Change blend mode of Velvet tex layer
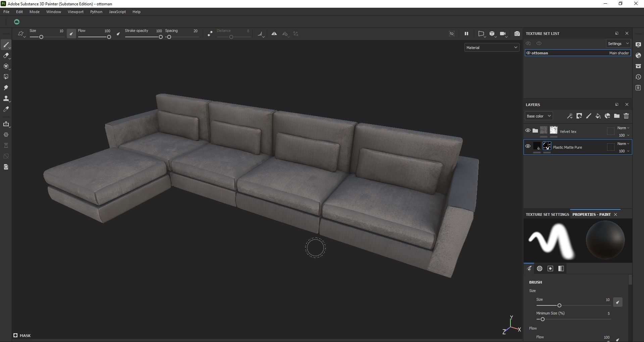This screenshot has width=644, height=342. coord(624,128)
